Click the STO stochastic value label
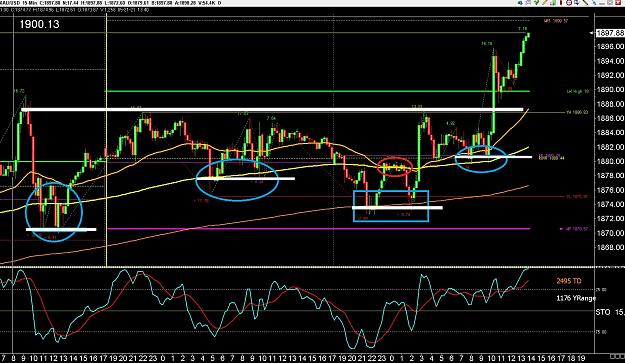This screenshot has height=363, width=625. (x=610, y=312)
